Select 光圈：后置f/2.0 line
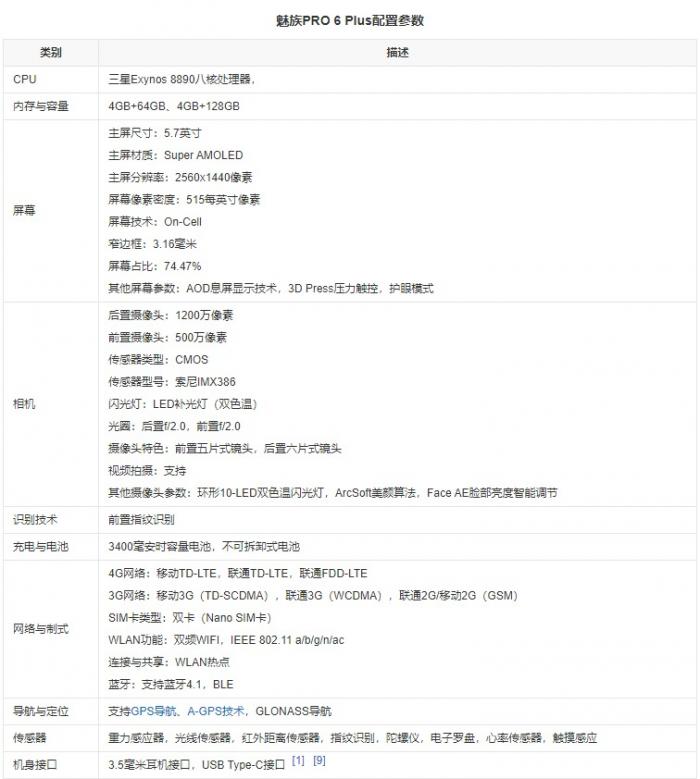 [x=174, y=426]
